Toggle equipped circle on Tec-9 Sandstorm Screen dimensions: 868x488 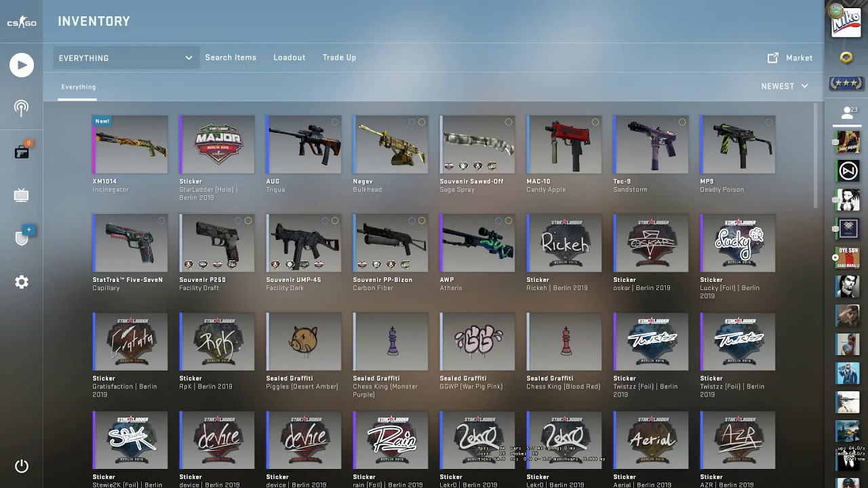pos(682,122)
